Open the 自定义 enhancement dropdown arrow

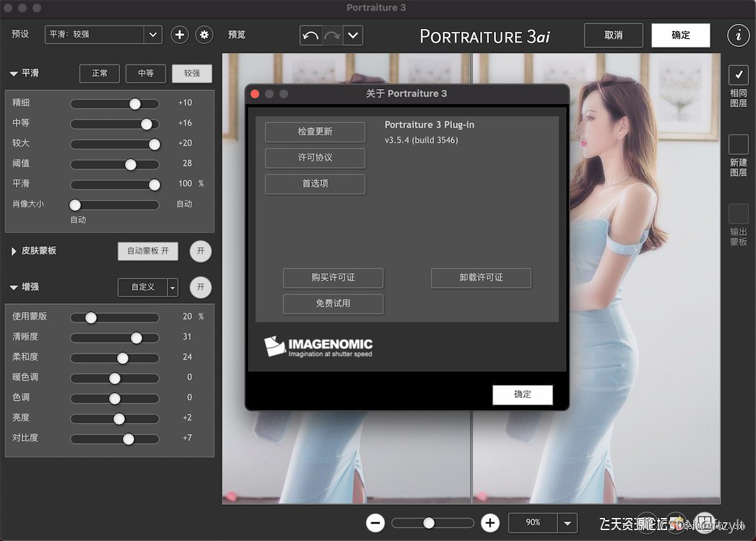click(173, 288)
